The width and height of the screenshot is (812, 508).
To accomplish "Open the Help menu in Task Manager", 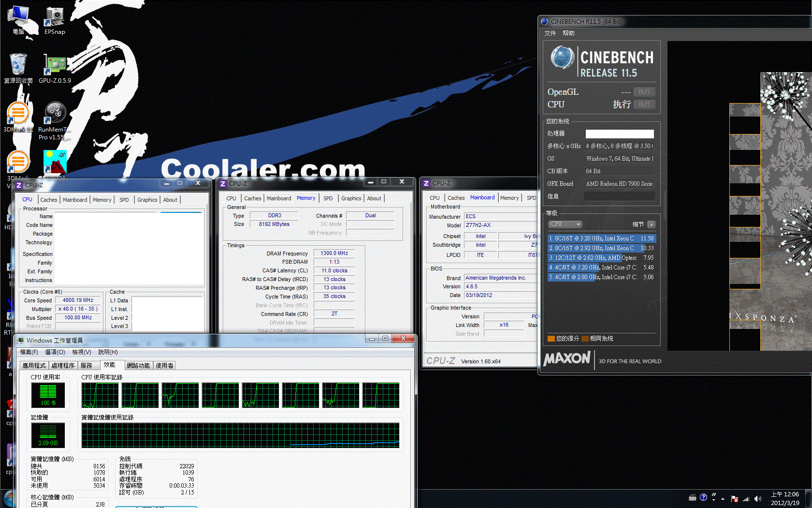I will [108, 352].
